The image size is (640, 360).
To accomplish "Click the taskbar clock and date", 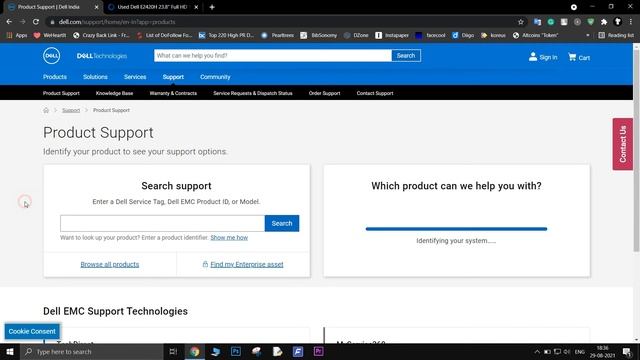I will [x=602, y=351].
